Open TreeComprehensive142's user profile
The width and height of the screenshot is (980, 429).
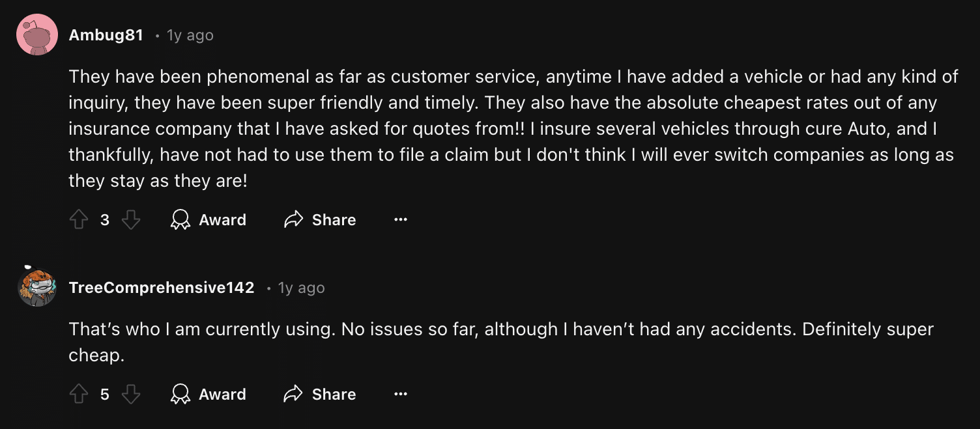(162, 287)
